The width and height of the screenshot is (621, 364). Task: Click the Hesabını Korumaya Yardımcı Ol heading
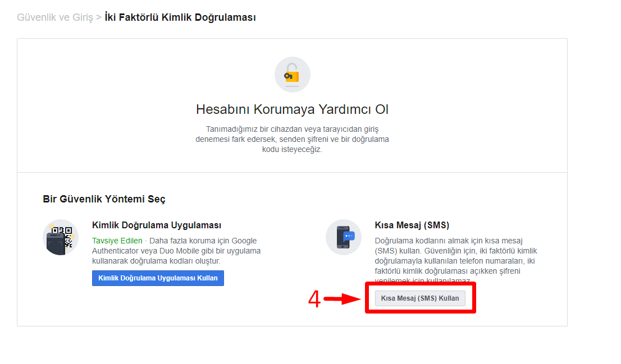point(292,109)
